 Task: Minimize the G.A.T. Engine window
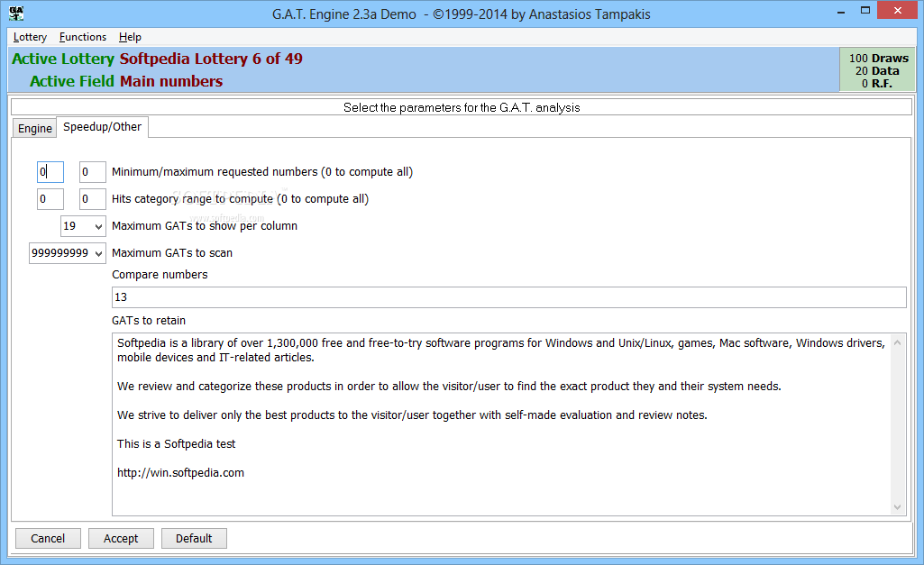click(x=841, y=11)
